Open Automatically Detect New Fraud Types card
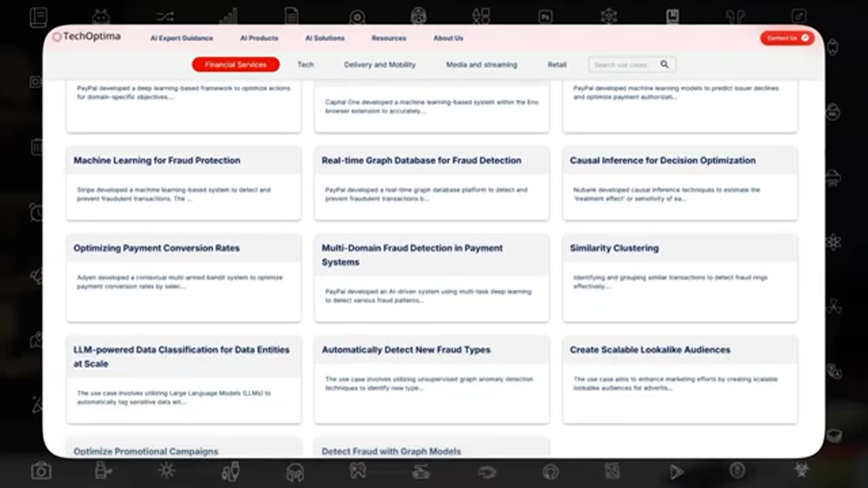This screenshot has width=868, height=488. (x=432, y=380)
